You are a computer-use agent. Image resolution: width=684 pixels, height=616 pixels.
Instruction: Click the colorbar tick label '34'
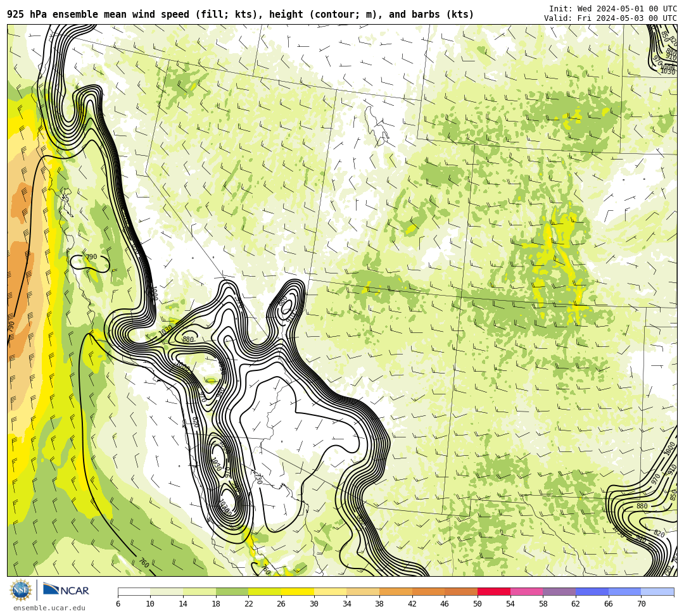click(x=347, y=604)
